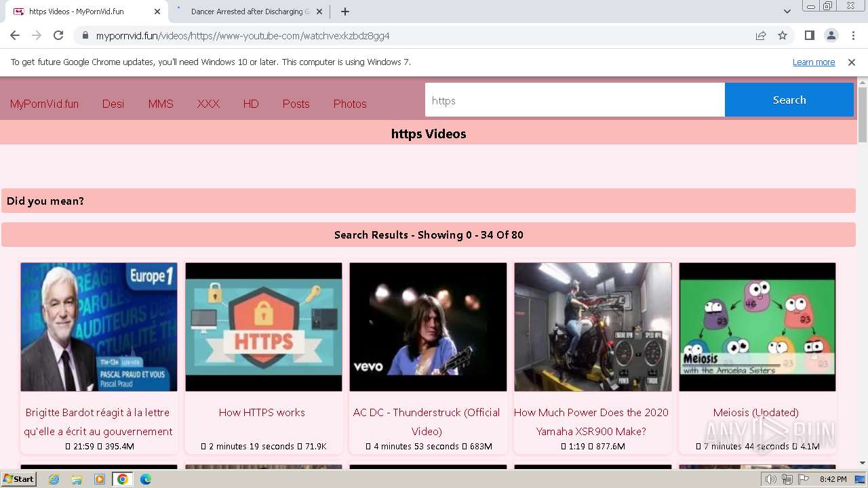The height and width of the screenshot is (488, 868).
Task: Expand the tab search dropdown arrow
Action: pyautogui.click(x=787, y=12)
